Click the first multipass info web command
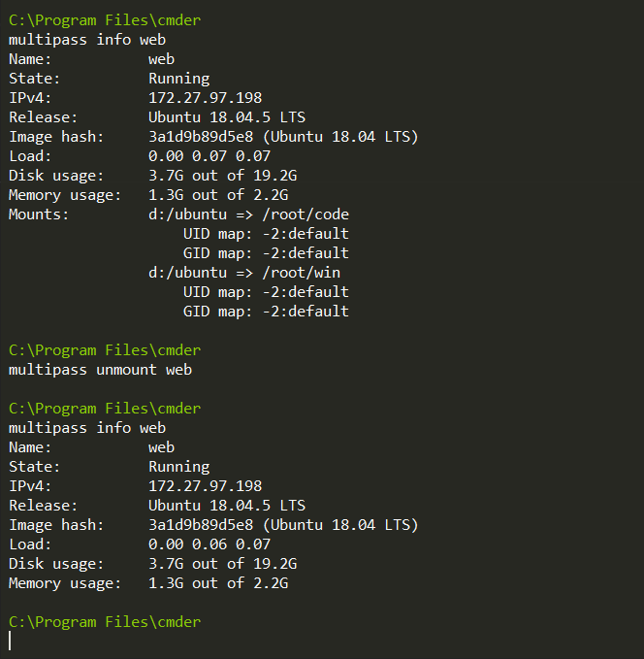Viewport: 644px width, 659px height. [x=87, y=40]
